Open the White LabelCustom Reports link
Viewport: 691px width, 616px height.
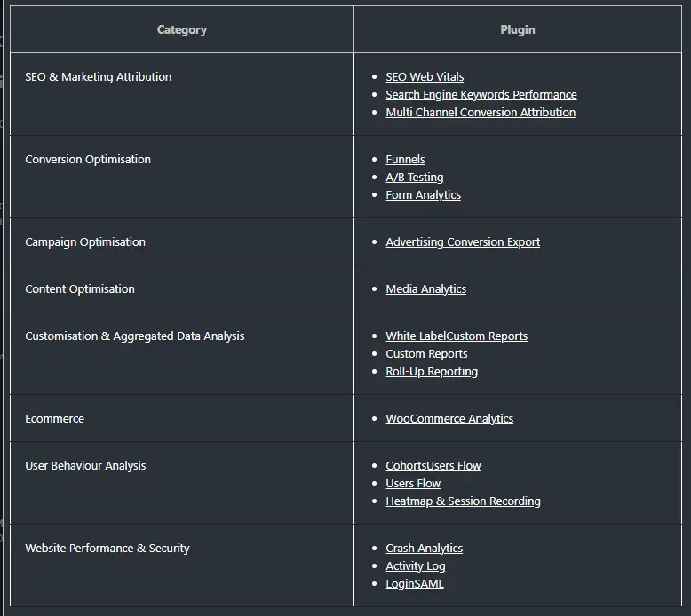457,336
